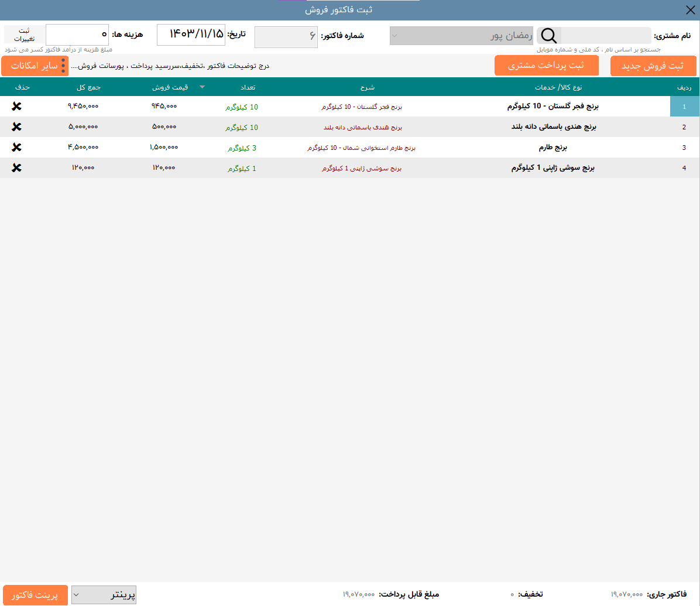Click sale price ۹۴۵,۰۰۰
Image resolution: width=700 pixels, height=606 pixels.
164,107
